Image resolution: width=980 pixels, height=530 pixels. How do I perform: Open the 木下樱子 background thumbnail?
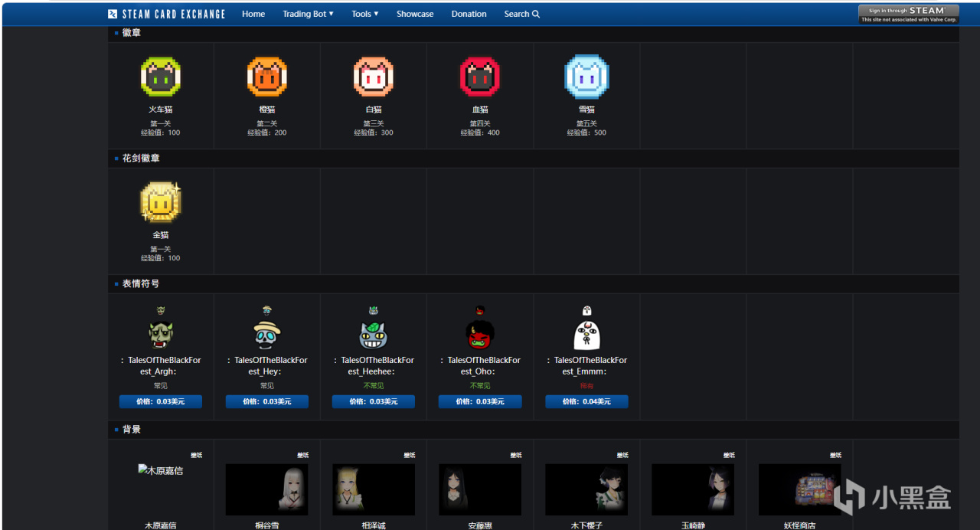coord(586,489)
